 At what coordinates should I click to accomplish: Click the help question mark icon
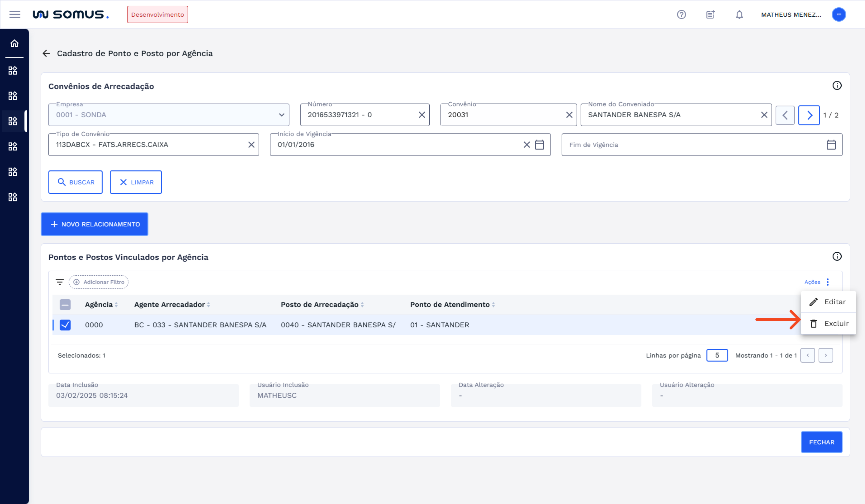click(x=681, y=14)
